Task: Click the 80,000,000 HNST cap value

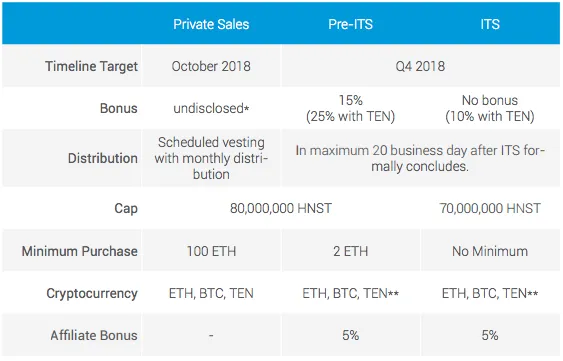Action: click(x=281, y=208)
